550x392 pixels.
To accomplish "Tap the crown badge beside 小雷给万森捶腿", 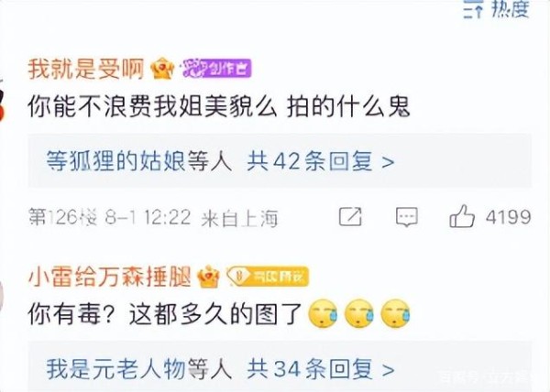I will (x=208, y=277).
